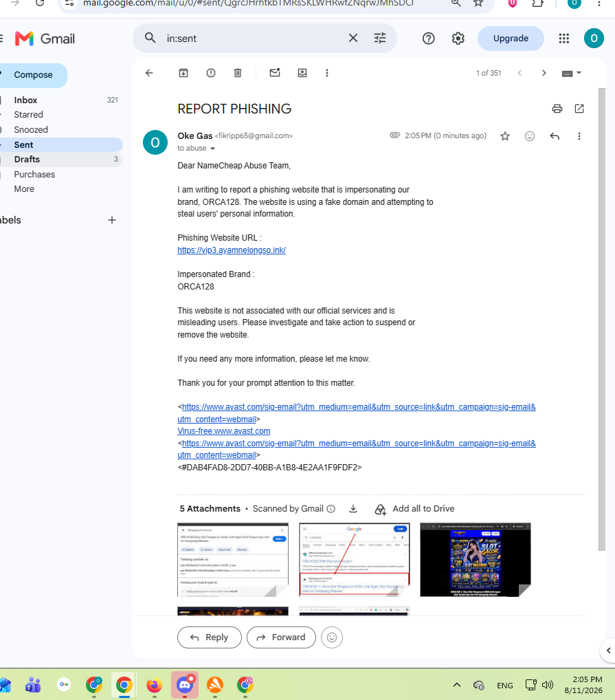Select the Sent folder

[61, 144]
